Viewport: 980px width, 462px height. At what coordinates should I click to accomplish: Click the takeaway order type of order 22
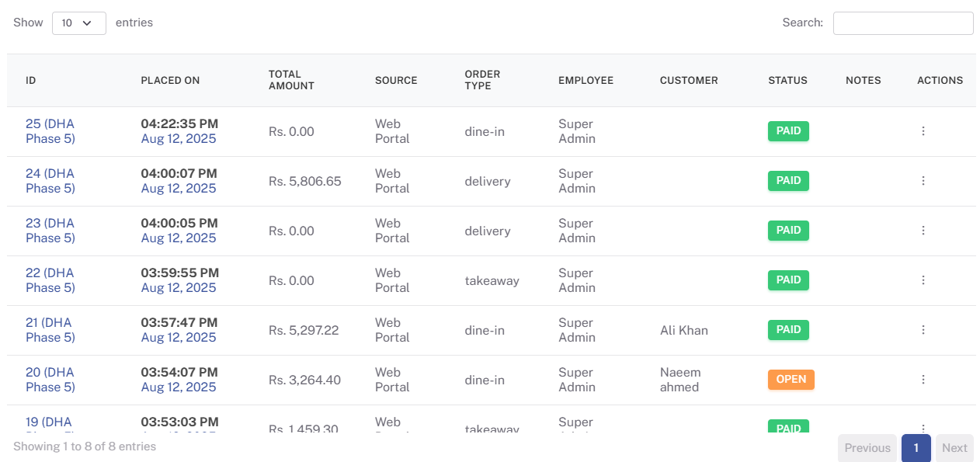492,281
